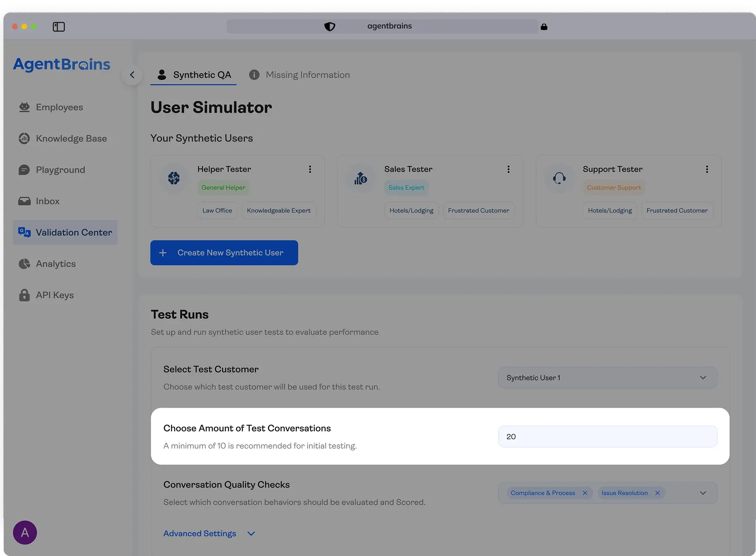This screenshot has width=756, height=556.
Task: Click the API Keys lock icon
Action: coord(24,295)
